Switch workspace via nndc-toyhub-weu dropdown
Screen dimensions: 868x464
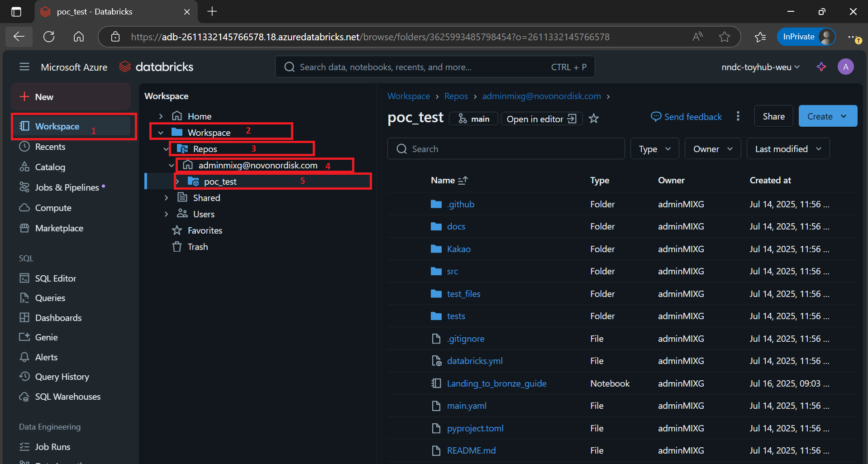[760, 67]
